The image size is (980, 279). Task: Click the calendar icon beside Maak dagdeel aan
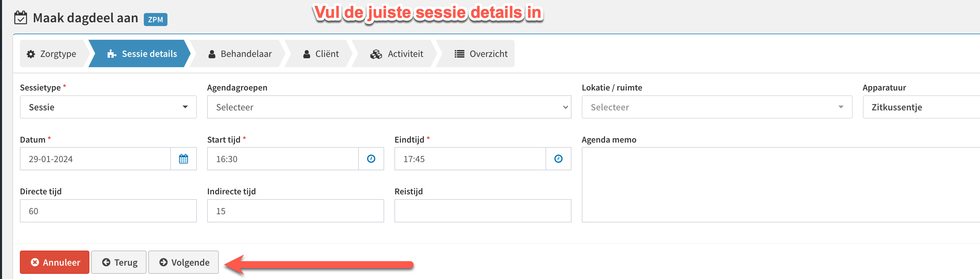click(x=21, y=17)
